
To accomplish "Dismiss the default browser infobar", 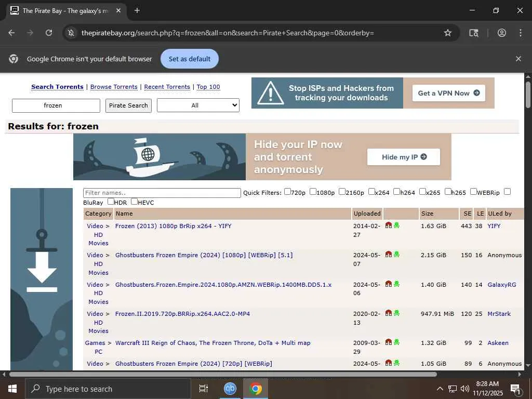I will [x=518, y=59].
